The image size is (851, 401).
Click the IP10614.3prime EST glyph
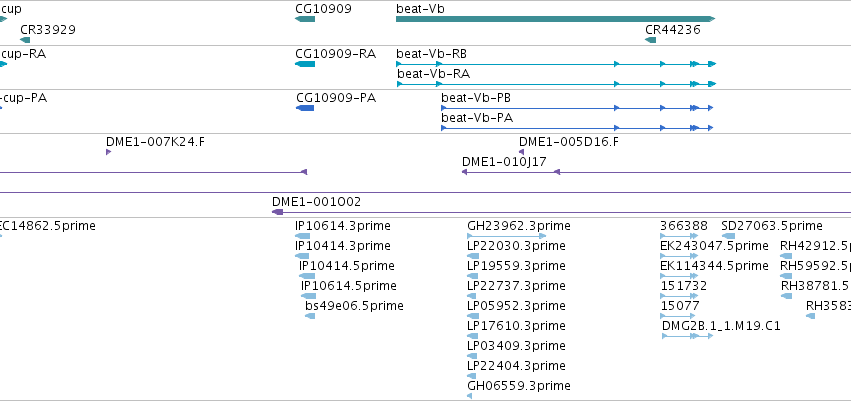pos(302,236)
